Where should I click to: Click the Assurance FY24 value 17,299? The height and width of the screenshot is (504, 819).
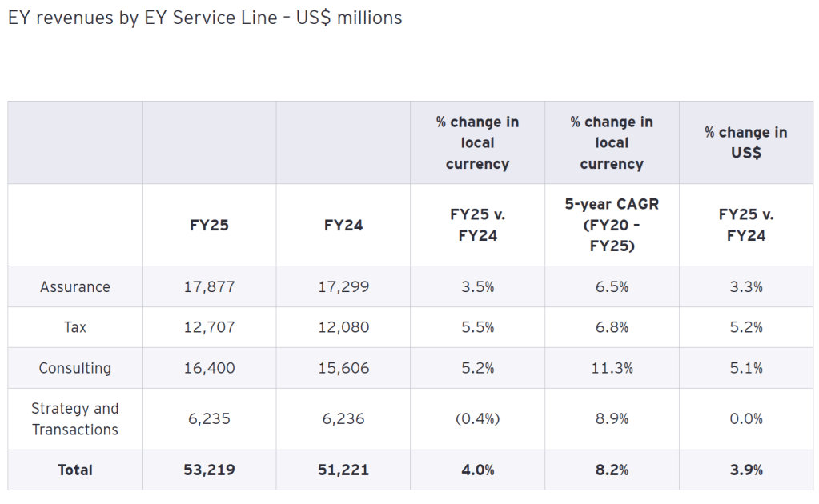(343, 286)
